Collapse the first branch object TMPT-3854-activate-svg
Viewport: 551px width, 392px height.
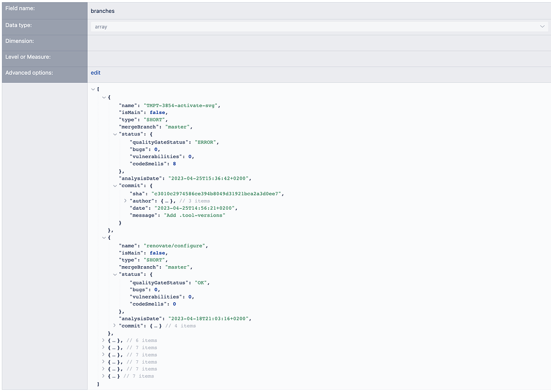(x=103, y=97)
